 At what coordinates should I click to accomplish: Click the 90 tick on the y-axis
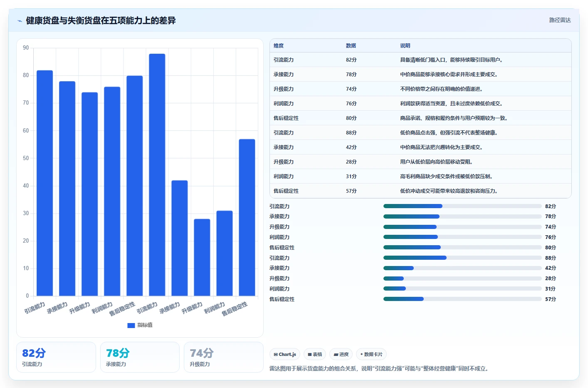pyautogui.click(x=26, y=48)
